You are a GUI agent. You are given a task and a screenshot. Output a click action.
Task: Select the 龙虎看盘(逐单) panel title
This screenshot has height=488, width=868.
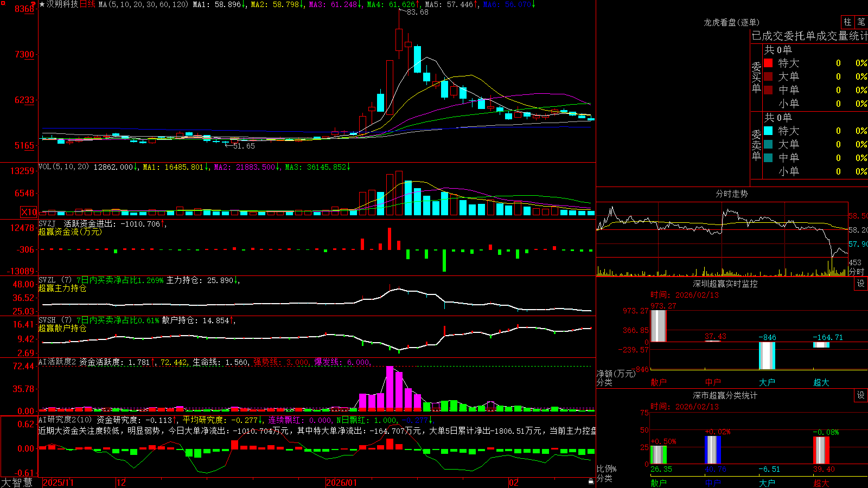pos(731,22)
